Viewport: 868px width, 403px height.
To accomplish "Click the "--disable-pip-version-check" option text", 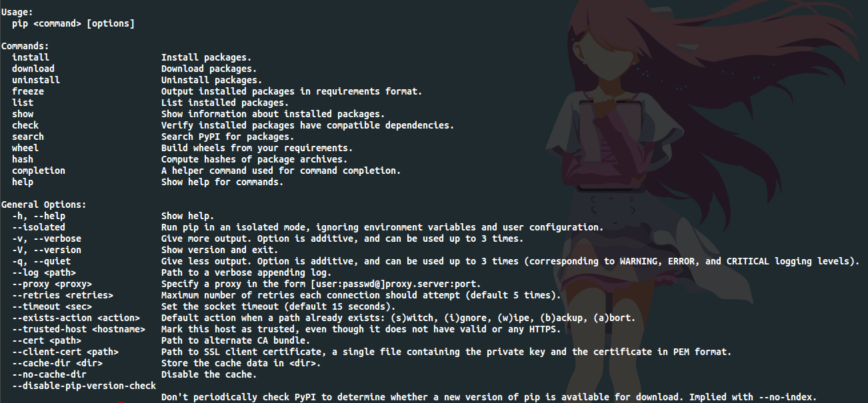I will click(84, 386).
